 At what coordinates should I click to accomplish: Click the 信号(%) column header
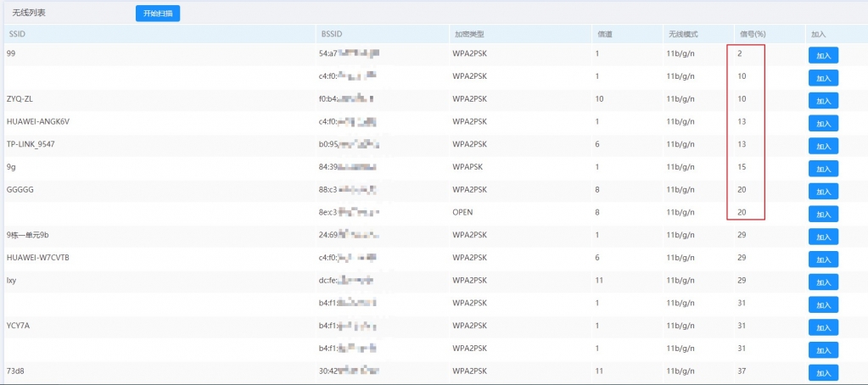pyautogui.click(x=752, y=34)
